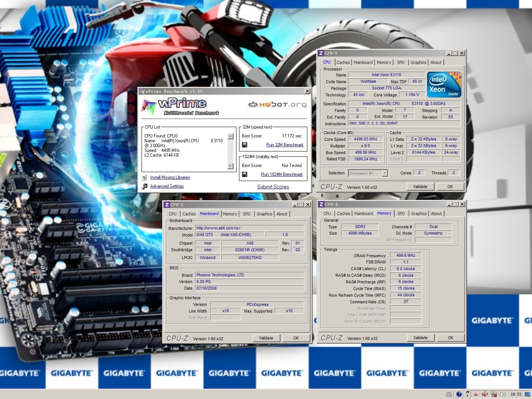Go to About tab in Memory window

436,214
